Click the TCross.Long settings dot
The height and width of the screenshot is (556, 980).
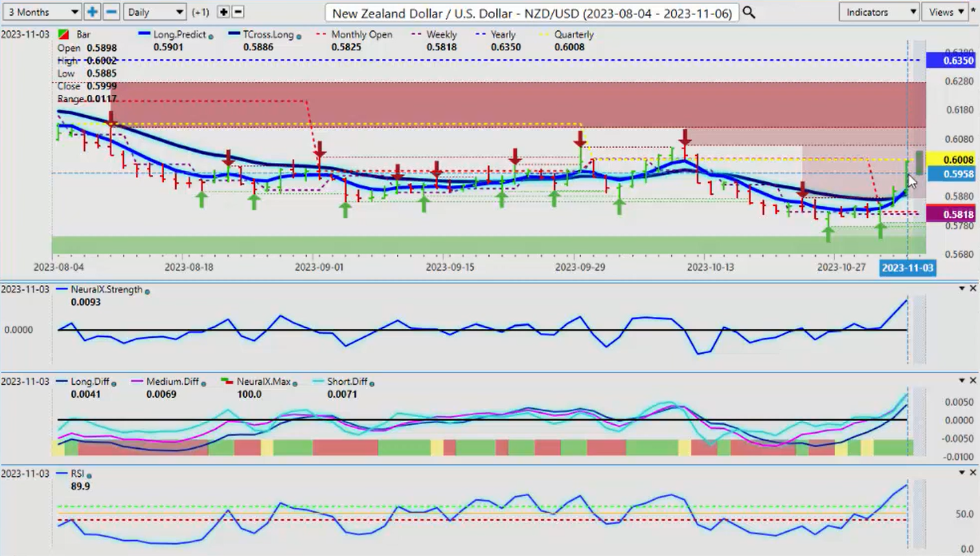[299, 36]
